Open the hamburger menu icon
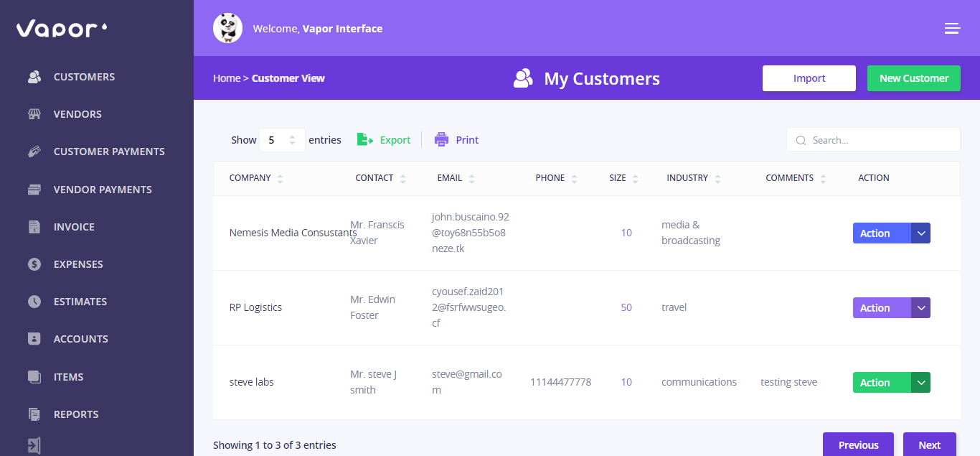This screenshot has height=456, width=980. pyautogui.click(x=952, y=29)
